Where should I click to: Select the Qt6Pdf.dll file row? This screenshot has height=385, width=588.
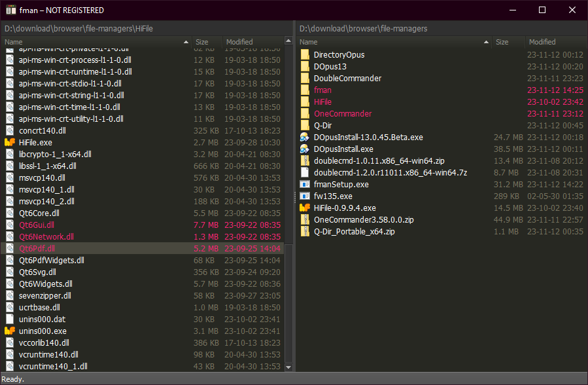98,248
